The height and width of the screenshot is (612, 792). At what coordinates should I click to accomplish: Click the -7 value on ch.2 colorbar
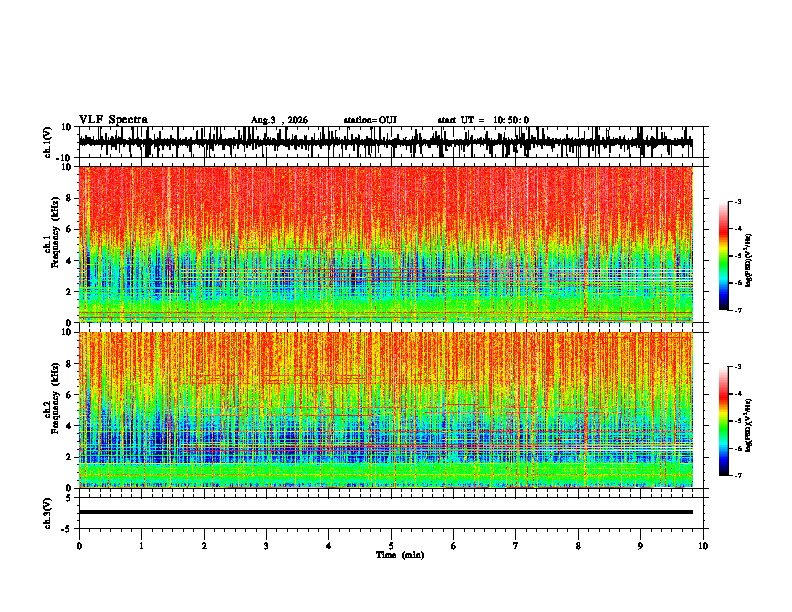pos(738,475)
